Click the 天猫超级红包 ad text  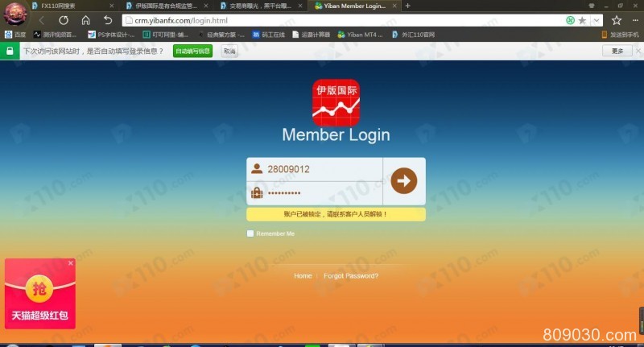[x=39, y=316]
